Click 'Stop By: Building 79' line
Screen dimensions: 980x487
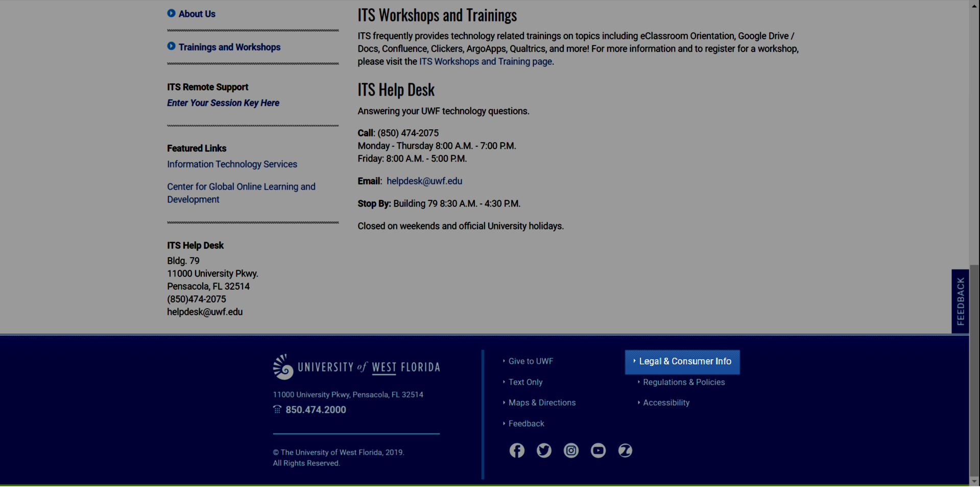pyautogui.click(x=439, y=203)
